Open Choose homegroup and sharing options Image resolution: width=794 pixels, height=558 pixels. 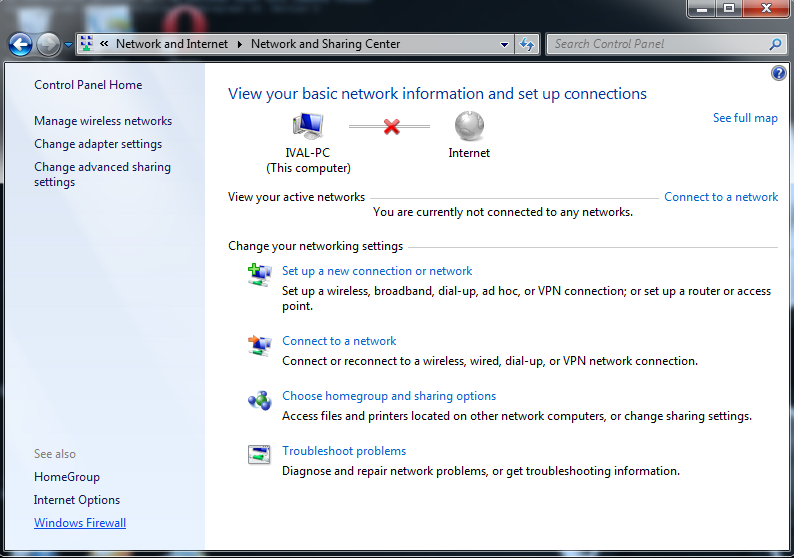(x=389, y=396)
